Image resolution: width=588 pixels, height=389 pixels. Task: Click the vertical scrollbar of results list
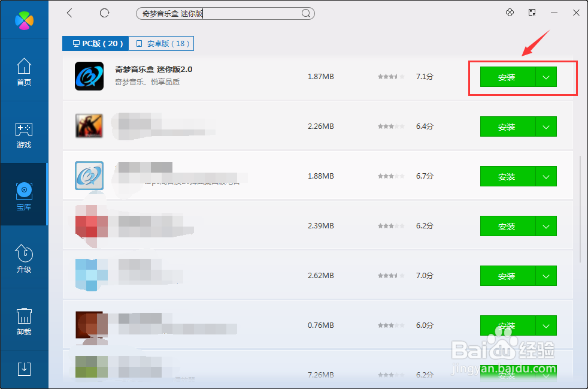click(580, 209)
